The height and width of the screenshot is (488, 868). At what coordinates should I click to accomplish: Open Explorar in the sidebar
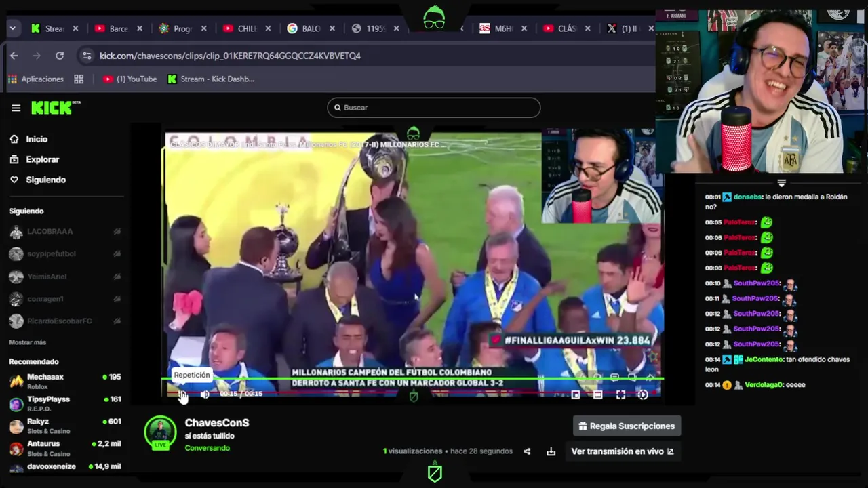tap(43, 159)
